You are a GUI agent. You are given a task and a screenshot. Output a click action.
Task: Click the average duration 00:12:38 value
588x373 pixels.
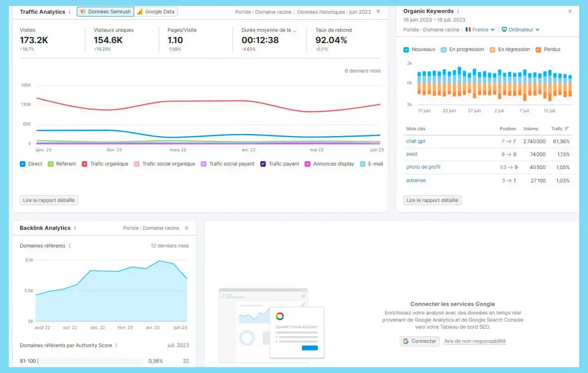(x=260, y=40)
